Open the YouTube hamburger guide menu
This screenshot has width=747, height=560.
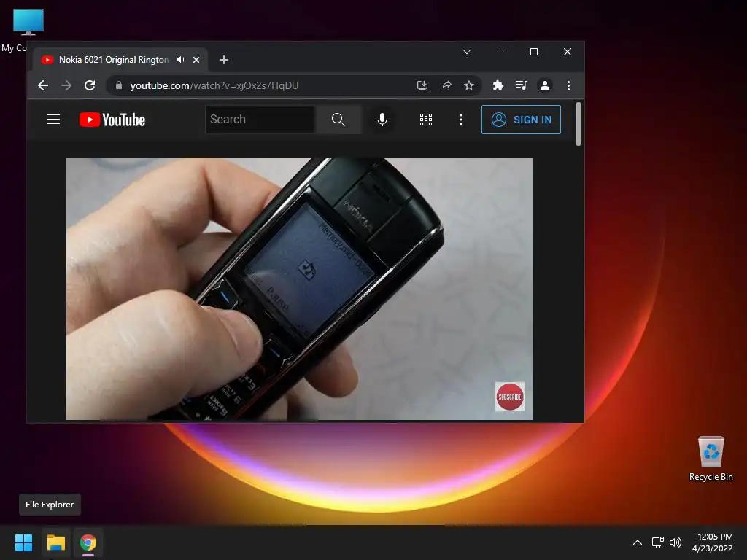point(53,119)
